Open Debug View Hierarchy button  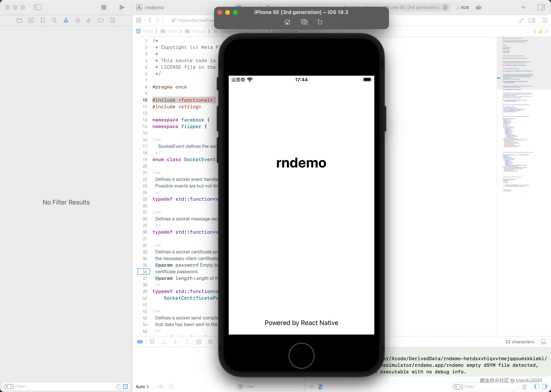point(210,342)
